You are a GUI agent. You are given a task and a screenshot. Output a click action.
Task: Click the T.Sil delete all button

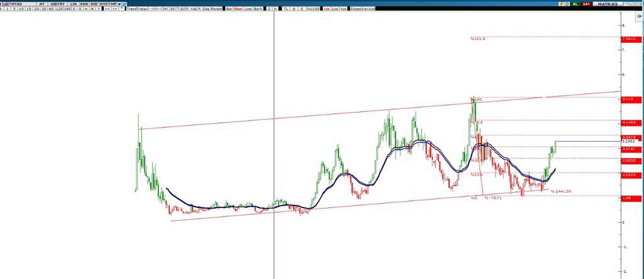click(x=180, y=9)
